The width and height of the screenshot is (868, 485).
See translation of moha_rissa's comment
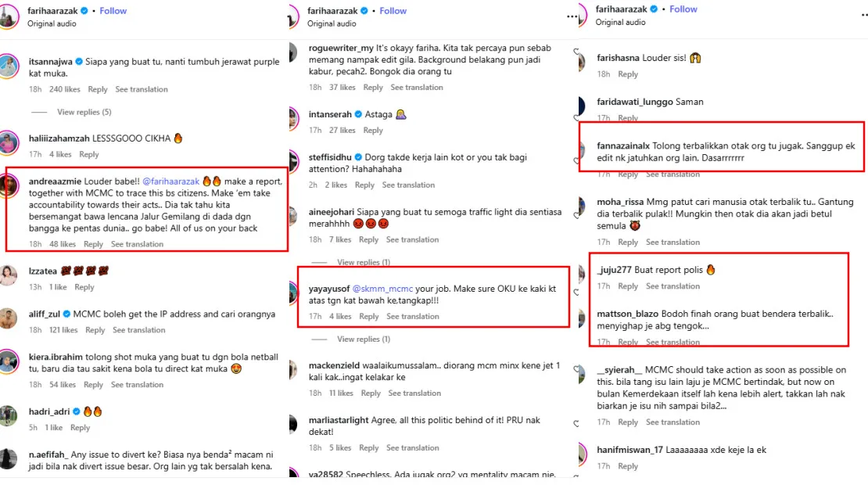(673, 242)
